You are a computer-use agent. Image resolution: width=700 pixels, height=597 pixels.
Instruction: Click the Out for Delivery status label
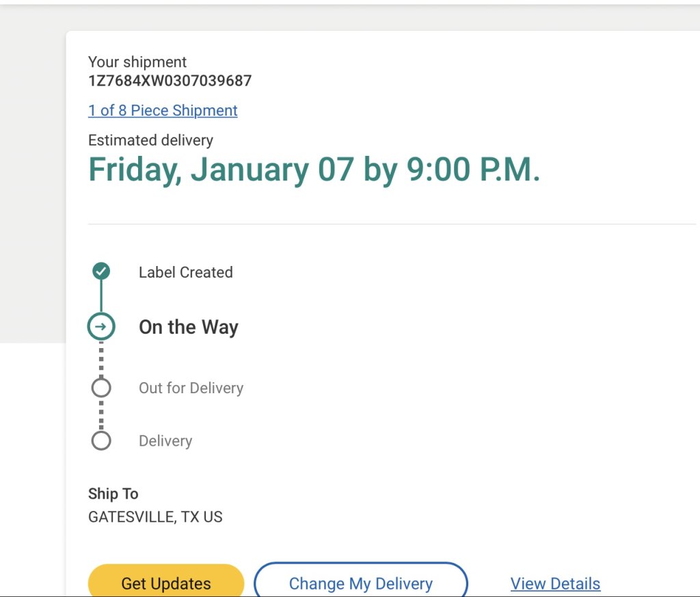[x=191, y=388]
